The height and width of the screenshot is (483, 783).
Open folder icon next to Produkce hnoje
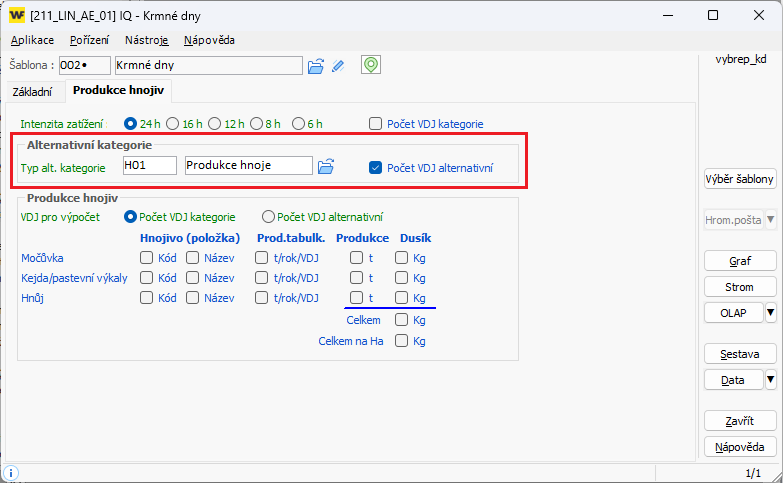(326, 167)
